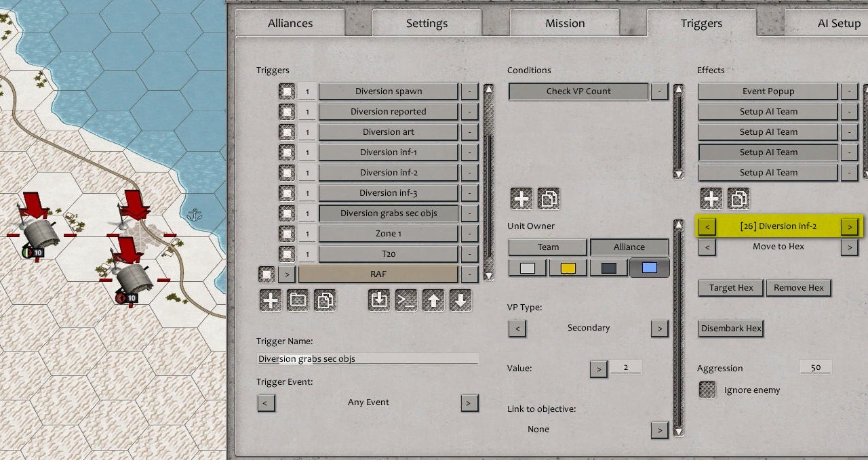Remove the Check VP Count condition
This screenshot has width=868, height=460.
click(659, 91)
